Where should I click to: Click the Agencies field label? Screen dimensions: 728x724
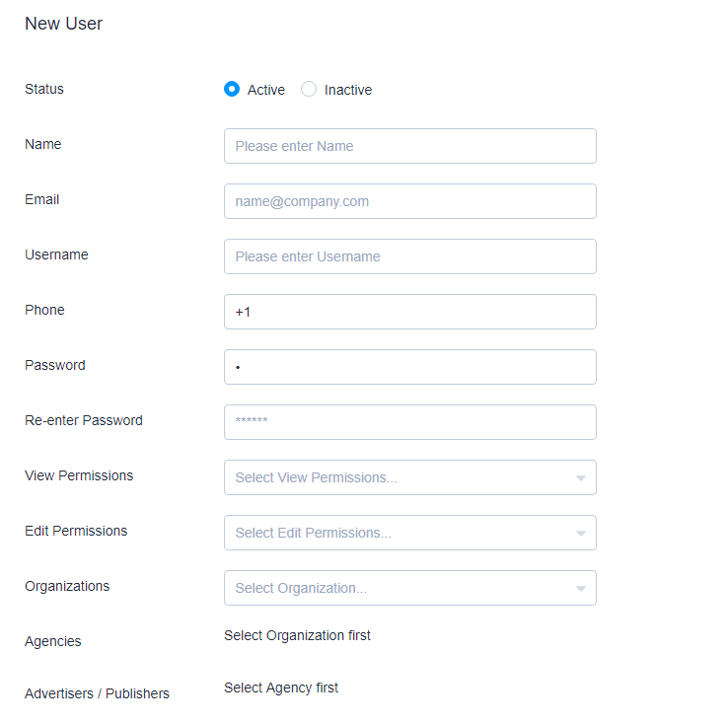click(x=53, y=641)
